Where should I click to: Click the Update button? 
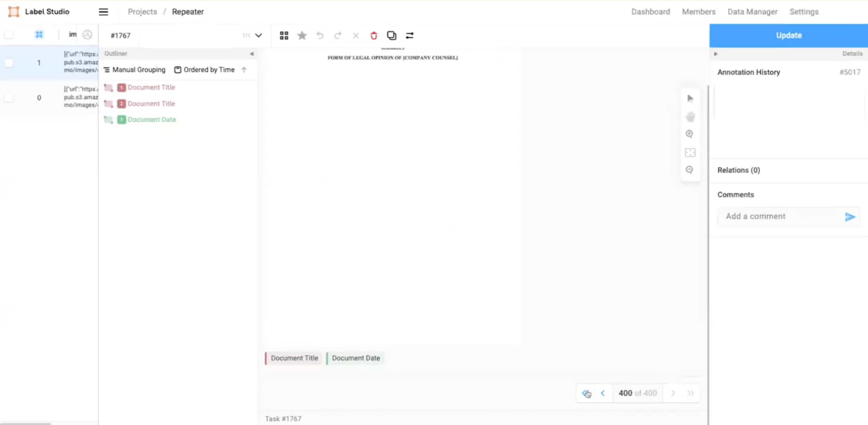[x=789, y=35]
